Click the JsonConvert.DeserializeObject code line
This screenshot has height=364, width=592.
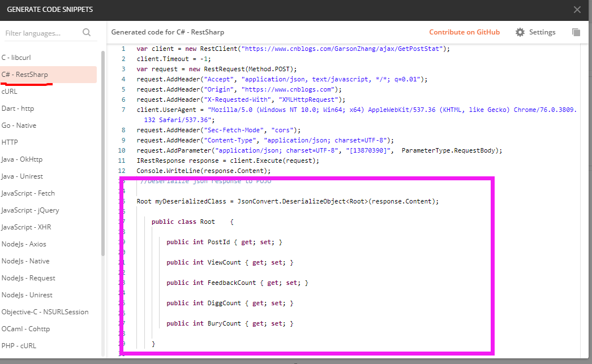point(288,201)
